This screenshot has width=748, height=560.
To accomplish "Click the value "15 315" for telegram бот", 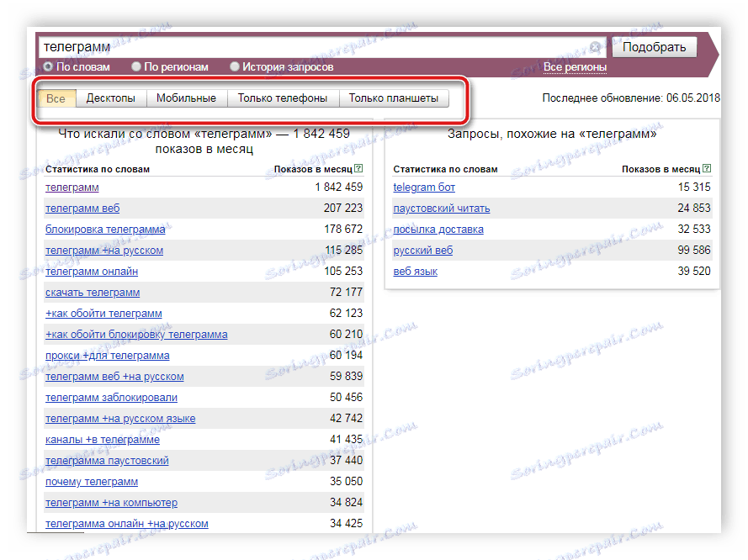I will coord(694,187).
